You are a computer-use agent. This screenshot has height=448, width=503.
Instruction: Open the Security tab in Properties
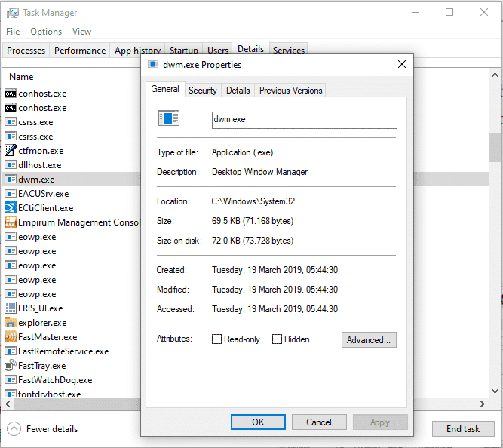click(x=202, y=91)
